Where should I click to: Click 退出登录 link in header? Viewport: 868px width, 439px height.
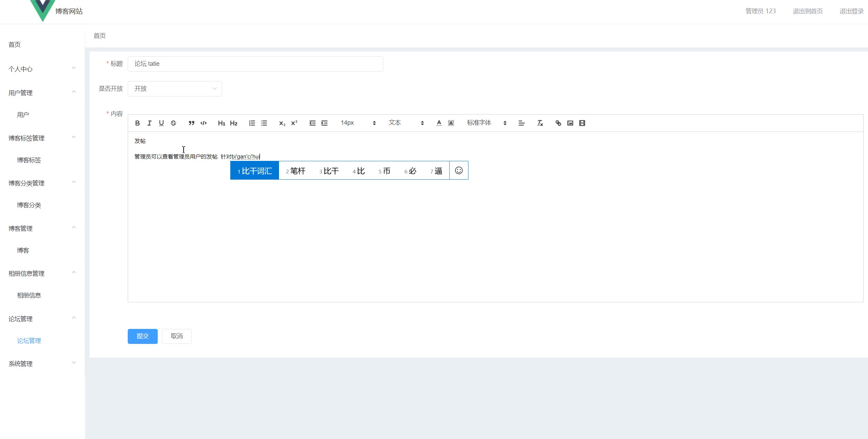[x=851, y=11]
